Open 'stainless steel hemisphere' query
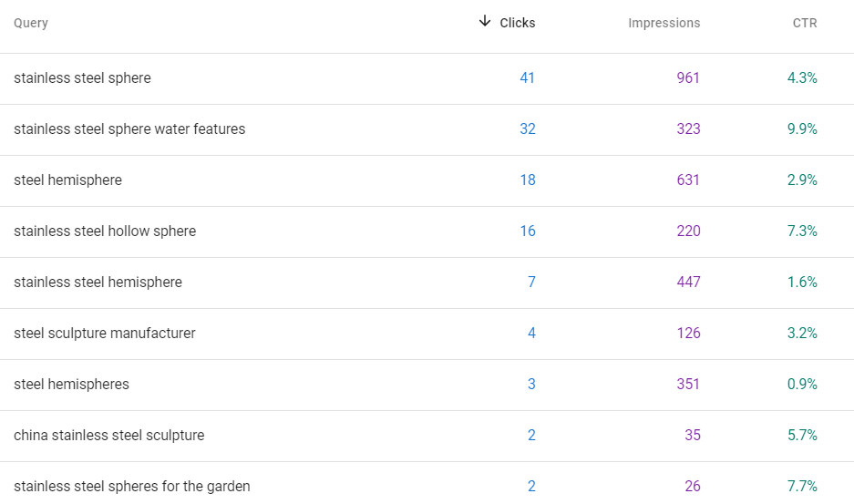 click(98, 283)
